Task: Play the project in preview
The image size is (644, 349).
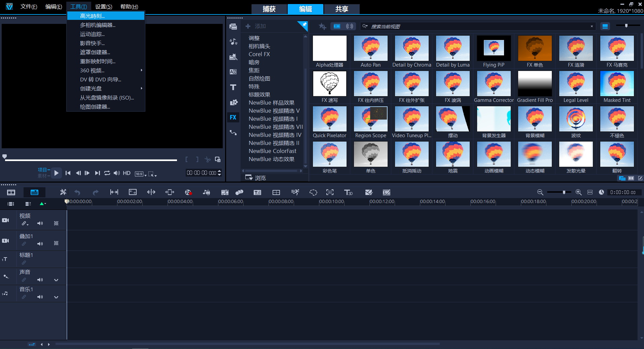Action: 56,173
